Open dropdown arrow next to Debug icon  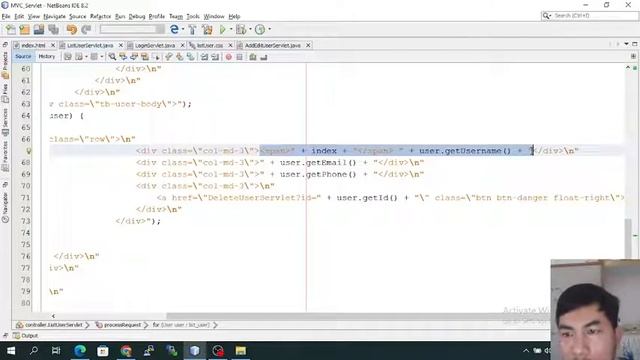coord(250,29)
